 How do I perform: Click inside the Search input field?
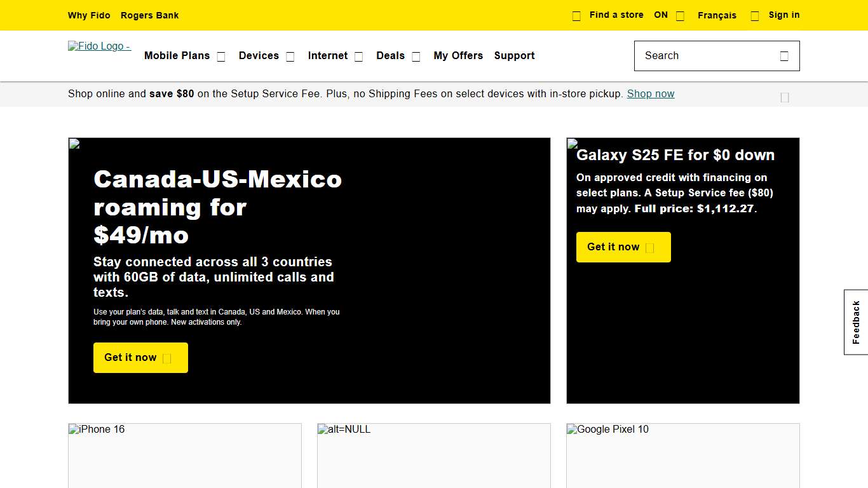(699, 56)
